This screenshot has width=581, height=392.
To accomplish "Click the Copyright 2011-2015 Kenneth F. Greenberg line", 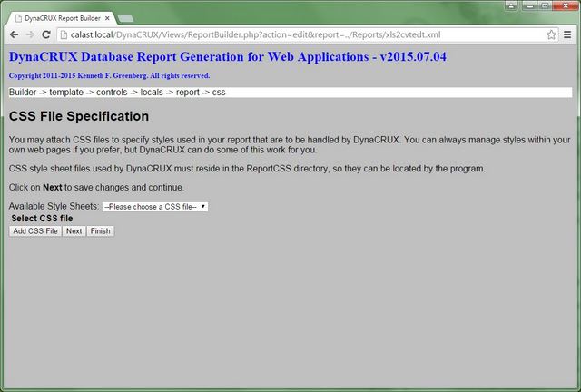I will point(109,75).
